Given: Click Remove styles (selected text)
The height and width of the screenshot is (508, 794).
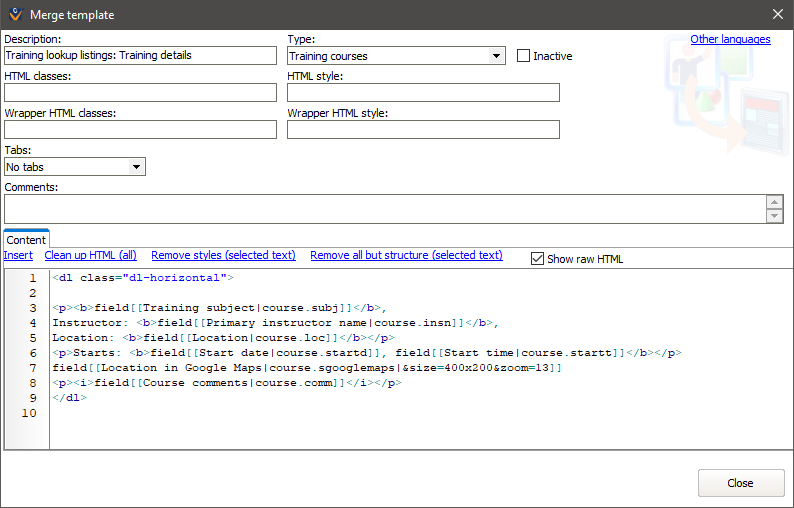Looking at the screenshot, I should (x=223, y=255).
